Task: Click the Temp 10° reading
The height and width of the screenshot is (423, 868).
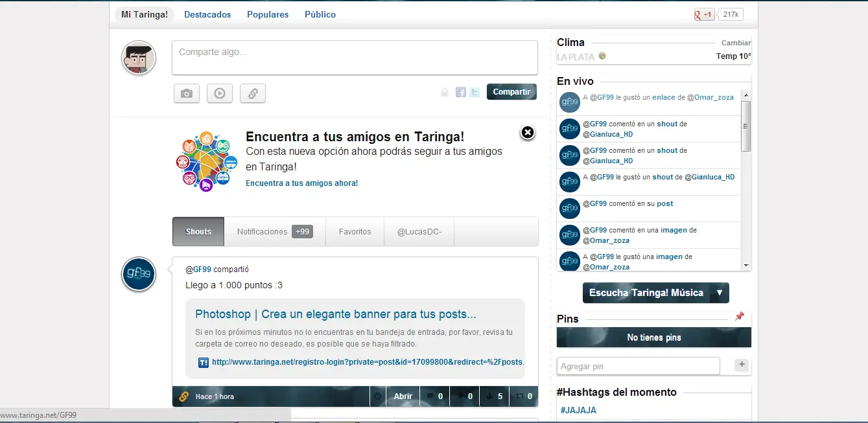Action: (734, 56)
